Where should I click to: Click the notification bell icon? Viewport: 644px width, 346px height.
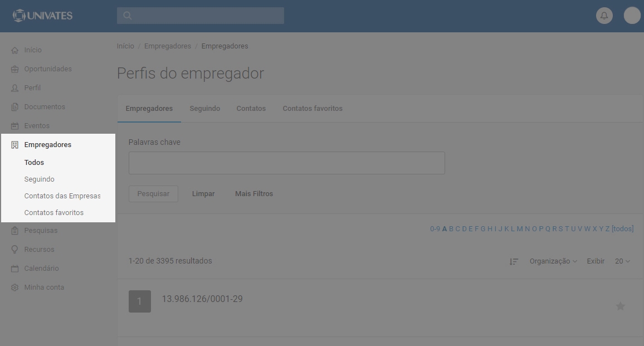[x=604, y=16]
